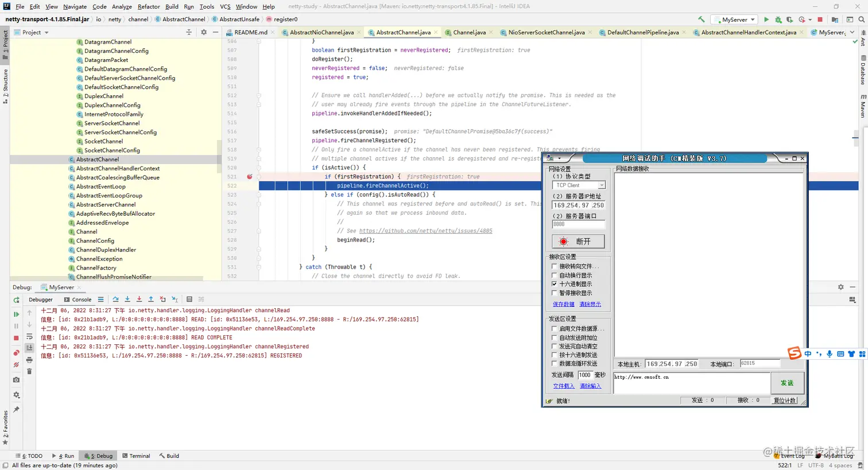The image size is (868, 470).
Task: Click the View Breakpoints icon
Action: (x=16, y=353)
